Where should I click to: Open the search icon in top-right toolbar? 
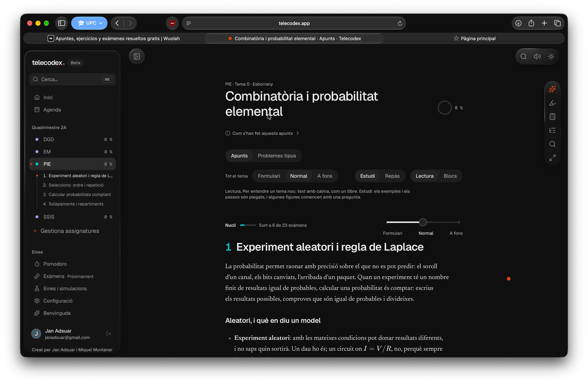point(523,57)
